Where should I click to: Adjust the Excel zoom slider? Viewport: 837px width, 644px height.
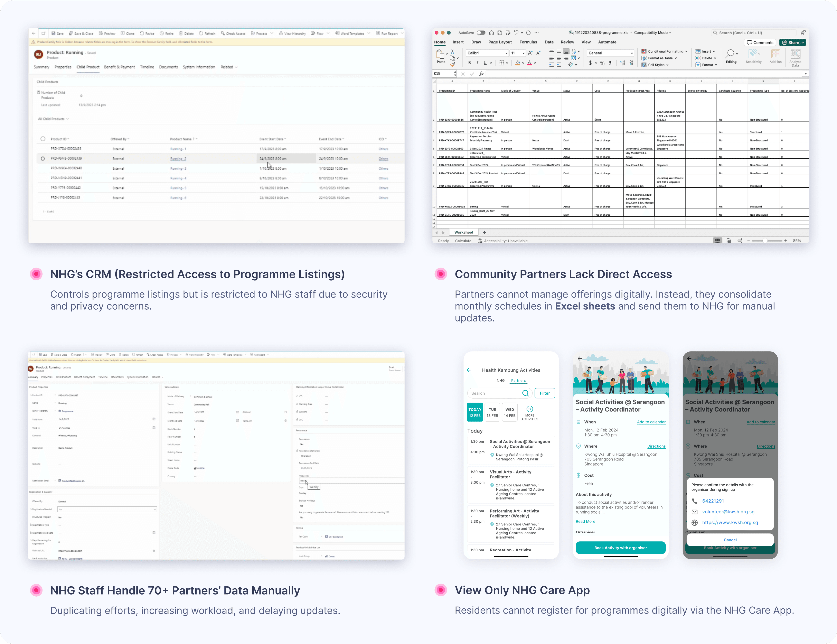(765, 241)
